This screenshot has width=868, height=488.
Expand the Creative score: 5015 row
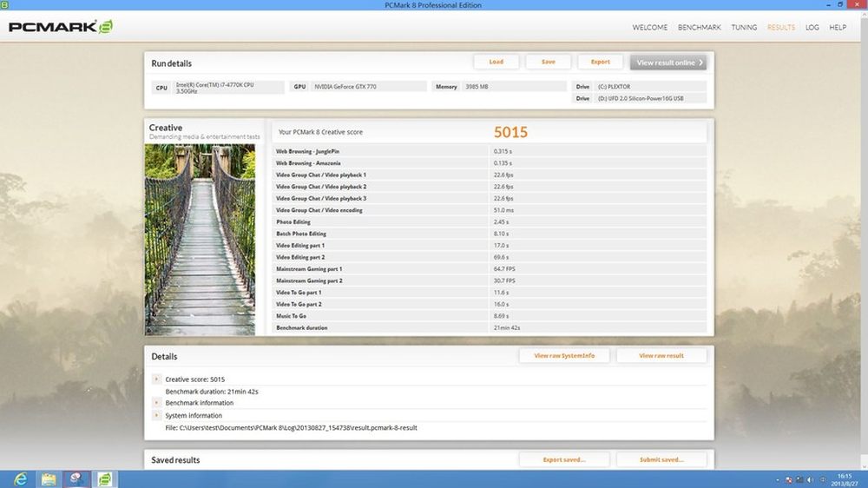click(x=156, y=379)
